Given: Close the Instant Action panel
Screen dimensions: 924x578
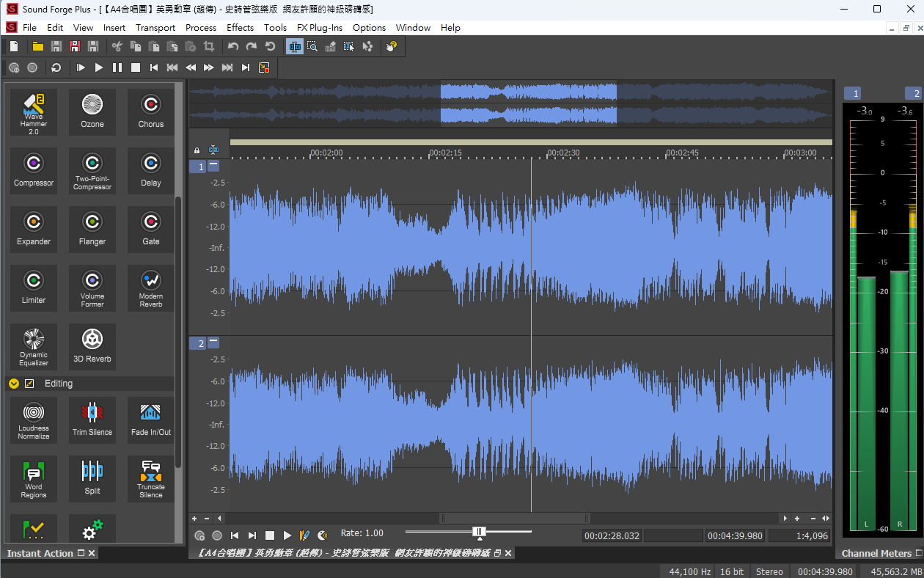Looking at the screenshot, I should 92,553.
